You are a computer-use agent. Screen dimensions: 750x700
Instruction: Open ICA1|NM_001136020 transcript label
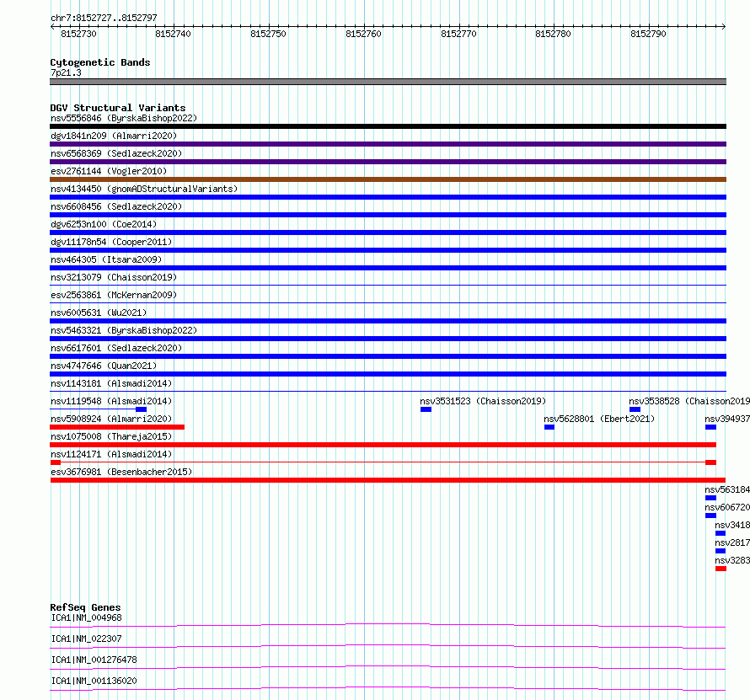pos(94,681)
